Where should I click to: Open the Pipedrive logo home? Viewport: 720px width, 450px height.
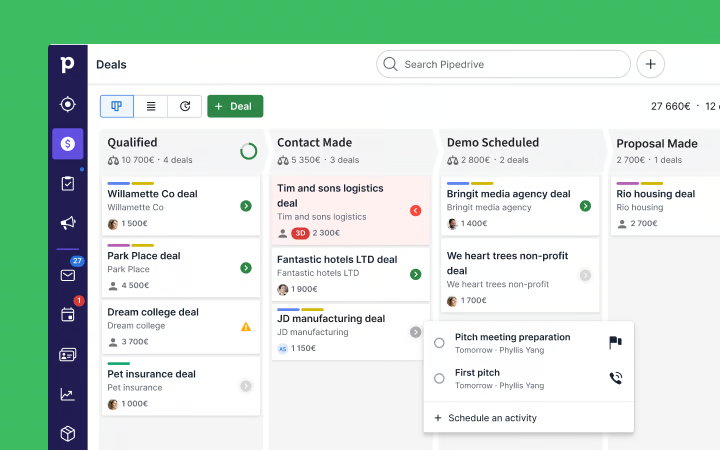click(67, 64)
